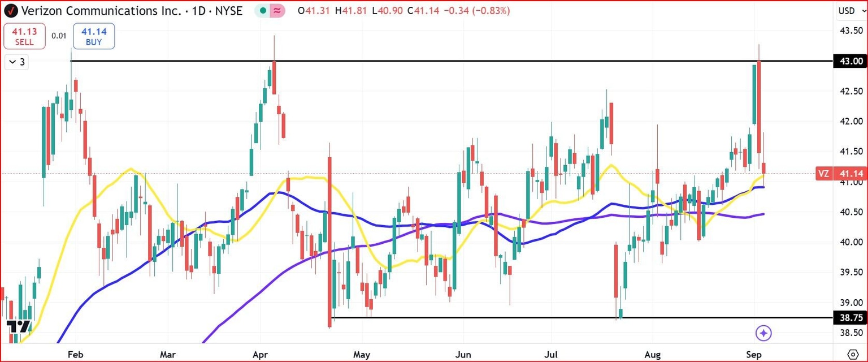Click the 43.50 price scale value
The image size is (868, 362).
(850, 31)
